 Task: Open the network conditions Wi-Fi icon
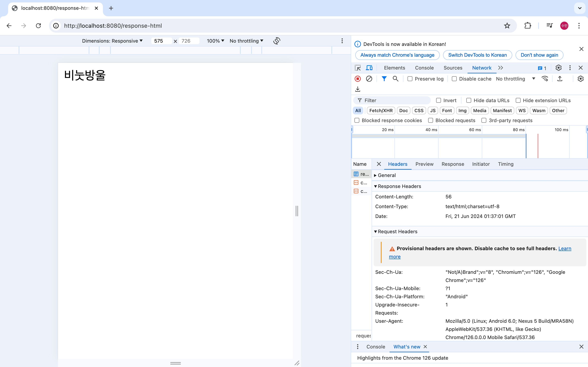[545, 79]
